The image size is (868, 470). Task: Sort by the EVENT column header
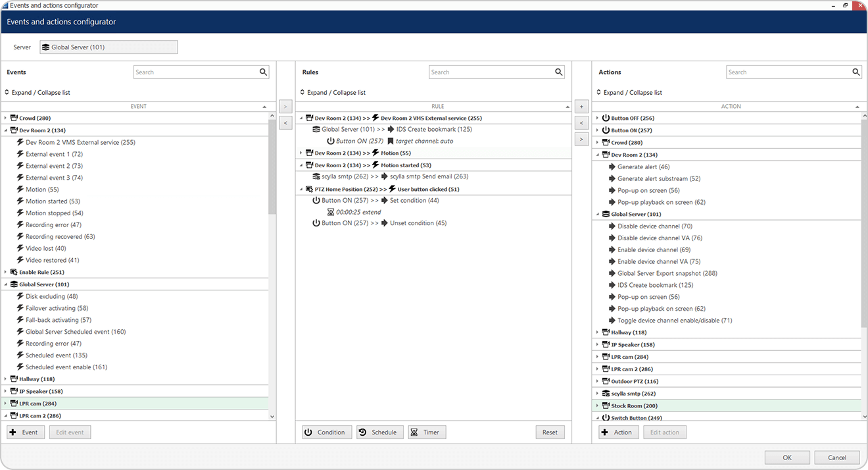(x=138, y=106)
